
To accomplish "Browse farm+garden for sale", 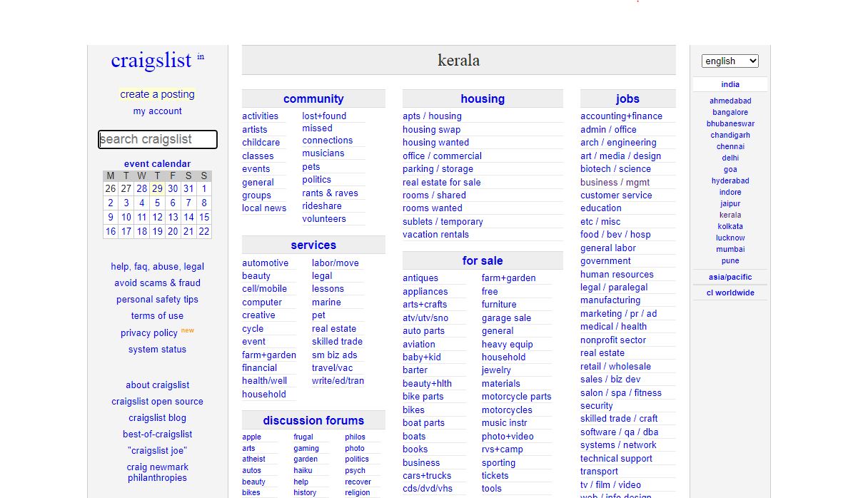I will point(508,278).
